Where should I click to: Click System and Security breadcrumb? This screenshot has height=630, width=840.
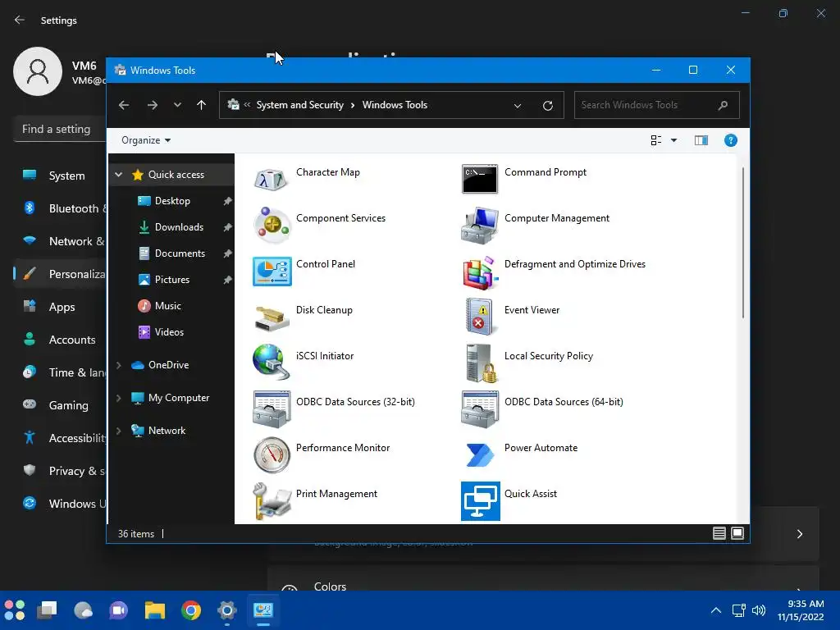point(299,105)
